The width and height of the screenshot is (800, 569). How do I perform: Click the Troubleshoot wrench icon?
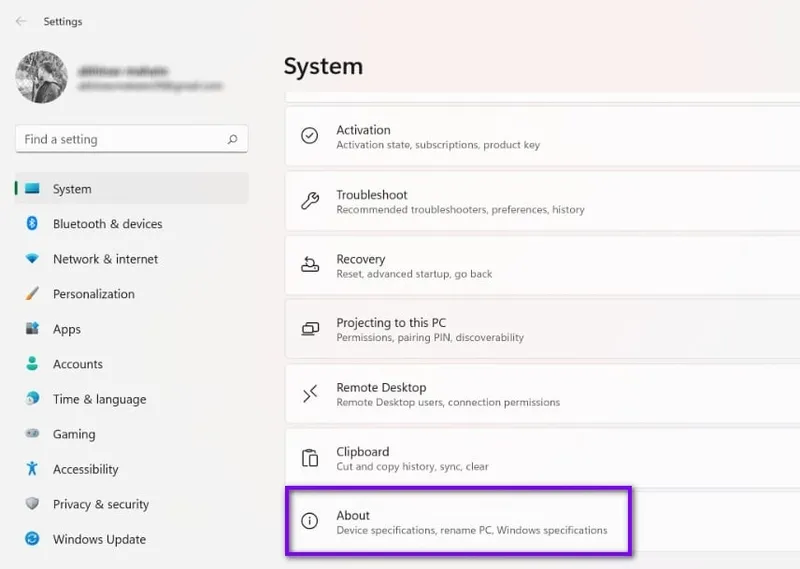tap(310, 201)
